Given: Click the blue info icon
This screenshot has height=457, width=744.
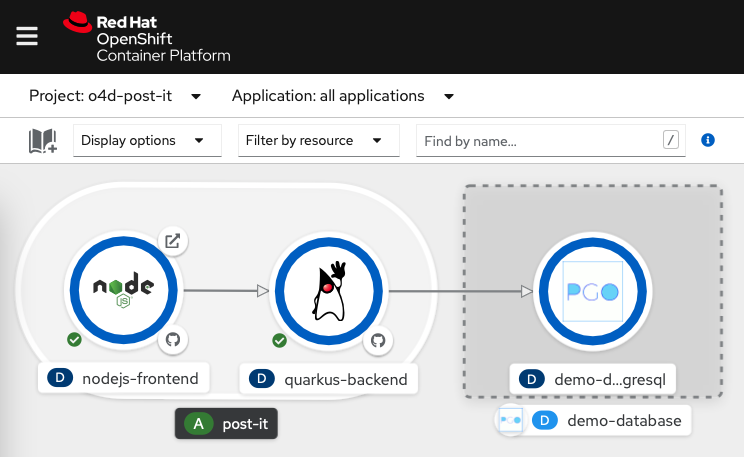Looking at the screenshot, I should pos(707,140).
